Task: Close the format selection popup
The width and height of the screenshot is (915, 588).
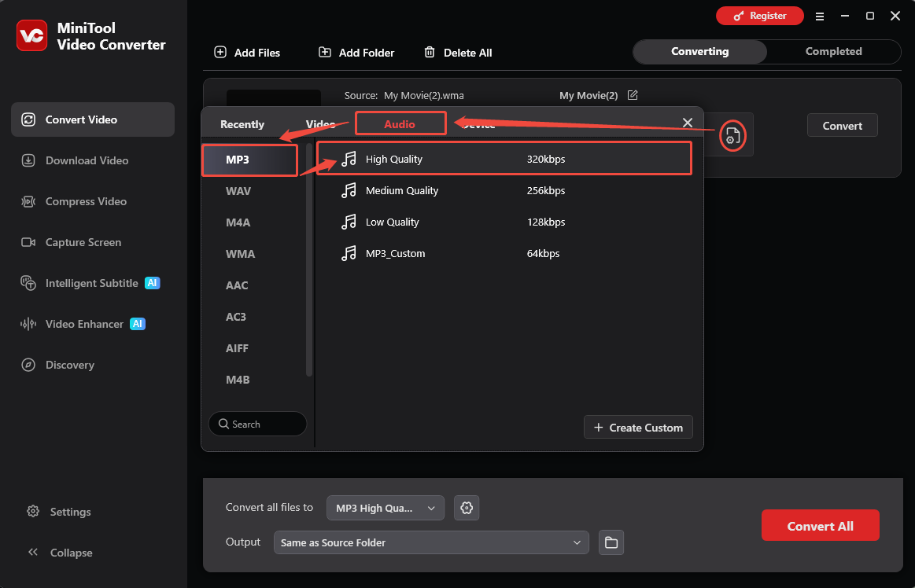Action: tap(688, 123)
